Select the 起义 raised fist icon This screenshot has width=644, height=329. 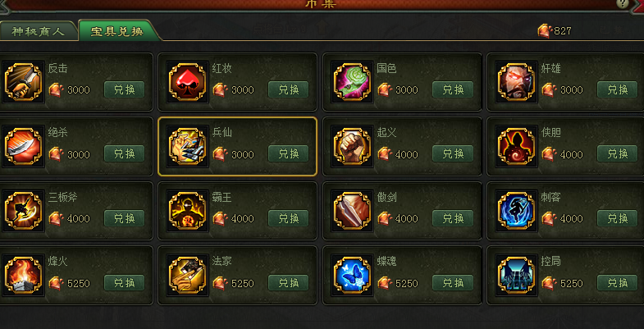(x=352, y=147)
